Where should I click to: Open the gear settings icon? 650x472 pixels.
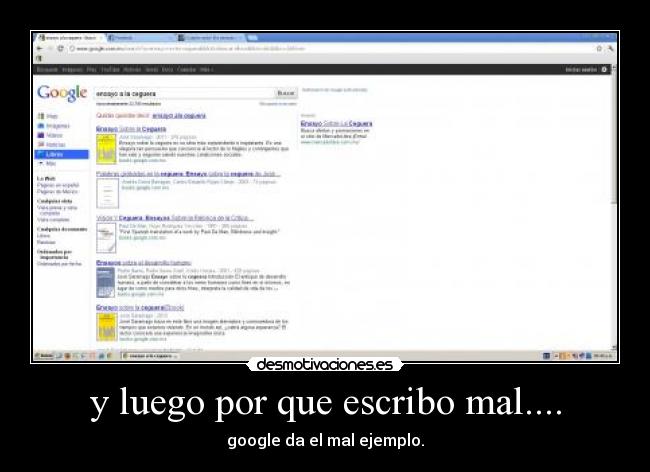(604, 70)
